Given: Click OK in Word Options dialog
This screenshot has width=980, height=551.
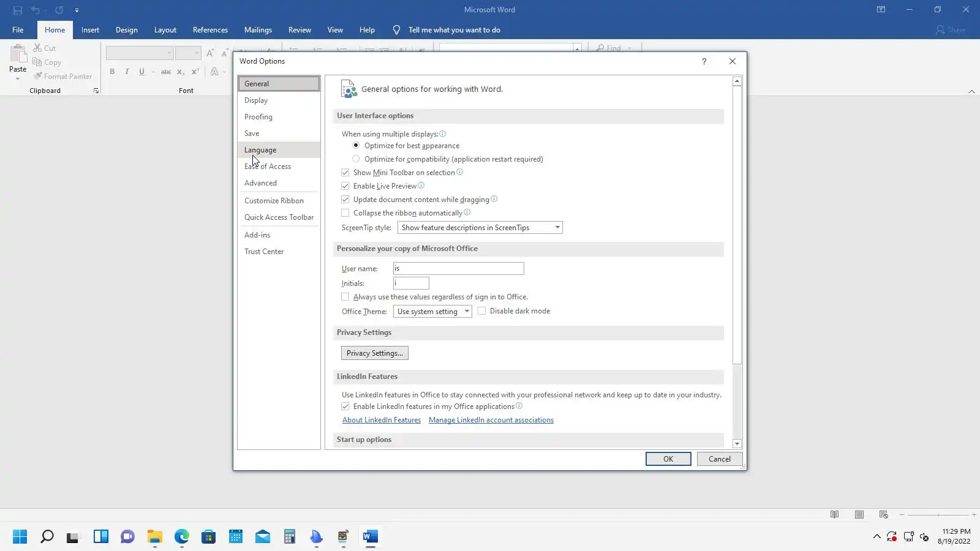Looking at the screenshot, I should pyautogui.click(x=668, y=459).
